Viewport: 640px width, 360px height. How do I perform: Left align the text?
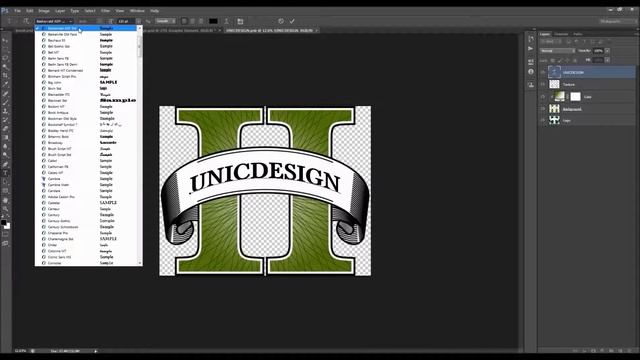184,21
